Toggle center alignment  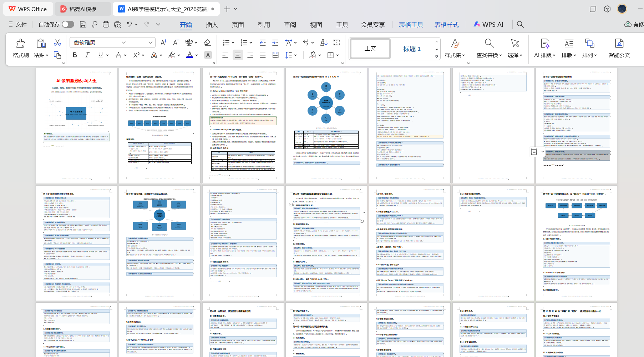coord(238,55)
